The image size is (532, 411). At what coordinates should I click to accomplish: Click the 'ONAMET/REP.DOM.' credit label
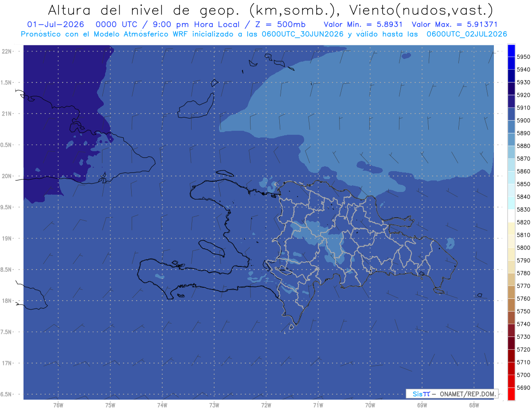[x=468, y=394]
